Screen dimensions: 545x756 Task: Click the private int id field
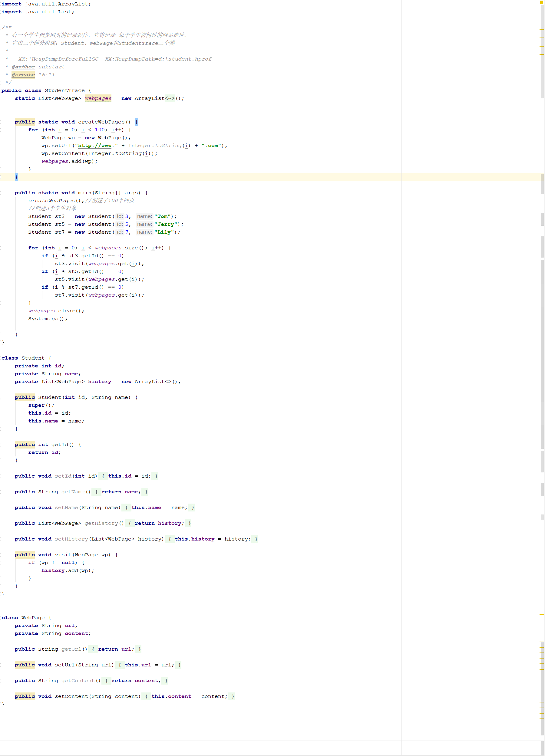coord(39,366)
